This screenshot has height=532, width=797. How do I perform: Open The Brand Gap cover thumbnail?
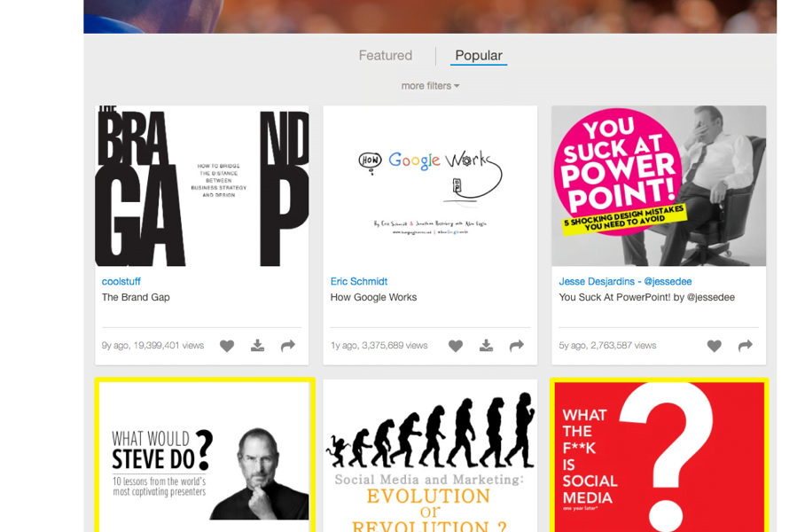tap(202, 185)
